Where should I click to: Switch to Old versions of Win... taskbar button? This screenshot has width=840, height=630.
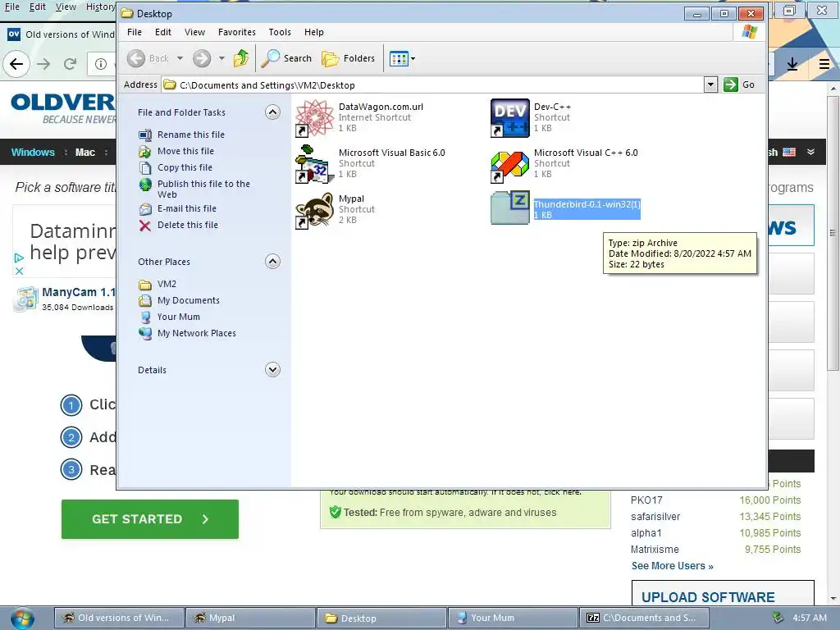tap(119, 618)
